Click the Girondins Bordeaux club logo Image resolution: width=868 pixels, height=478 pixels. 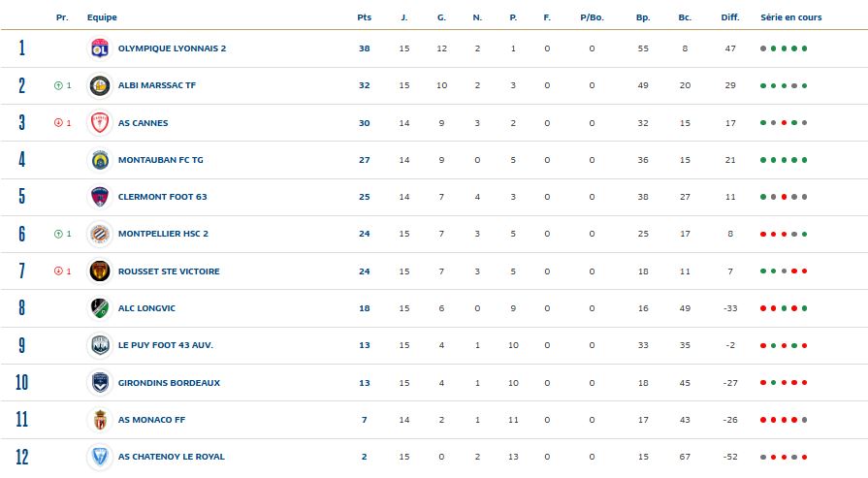[99, 383]
